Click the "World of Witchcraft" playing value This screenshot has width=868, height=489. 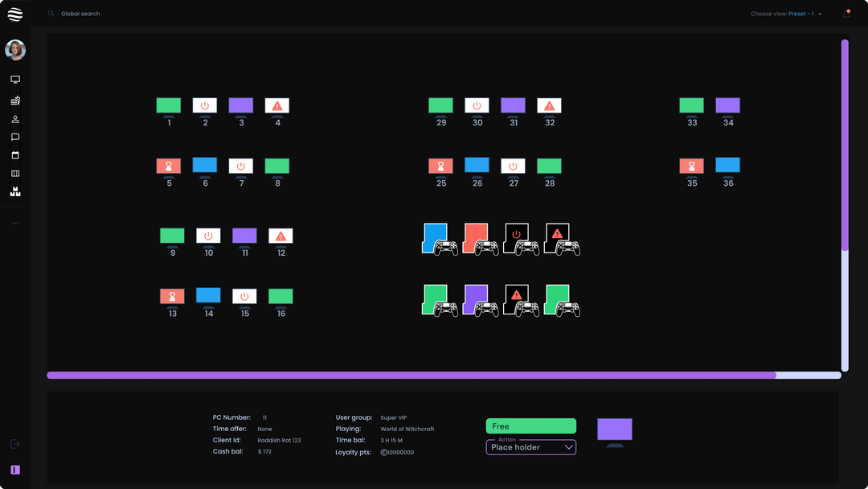(x=407, y=429)
